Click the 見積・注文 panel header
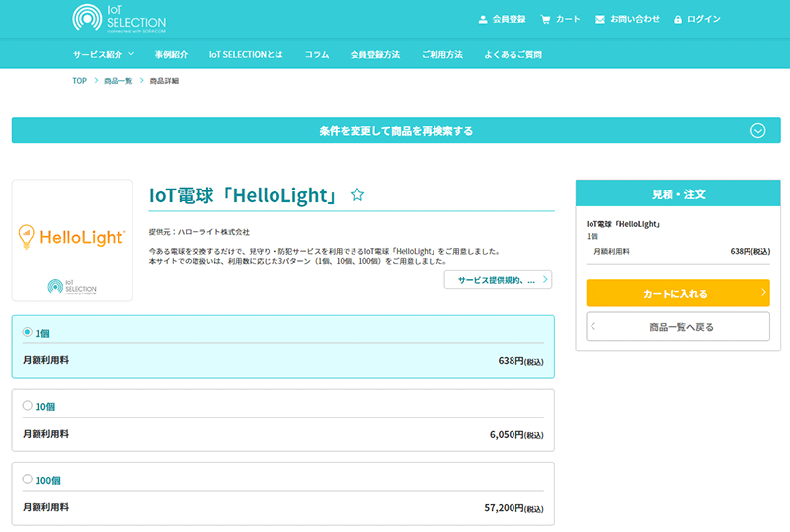The width and height of the screenshot is (790, 532). click(677, 193)
